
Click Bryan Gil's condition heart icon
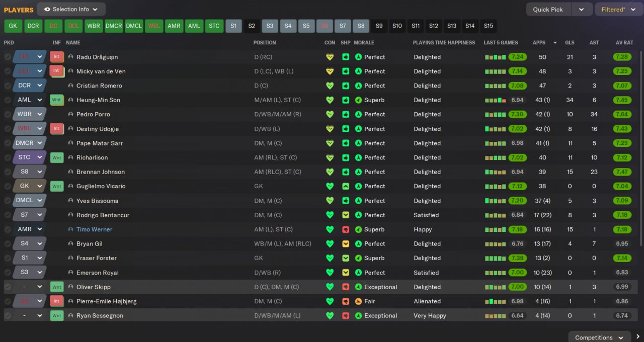[330, 244]
